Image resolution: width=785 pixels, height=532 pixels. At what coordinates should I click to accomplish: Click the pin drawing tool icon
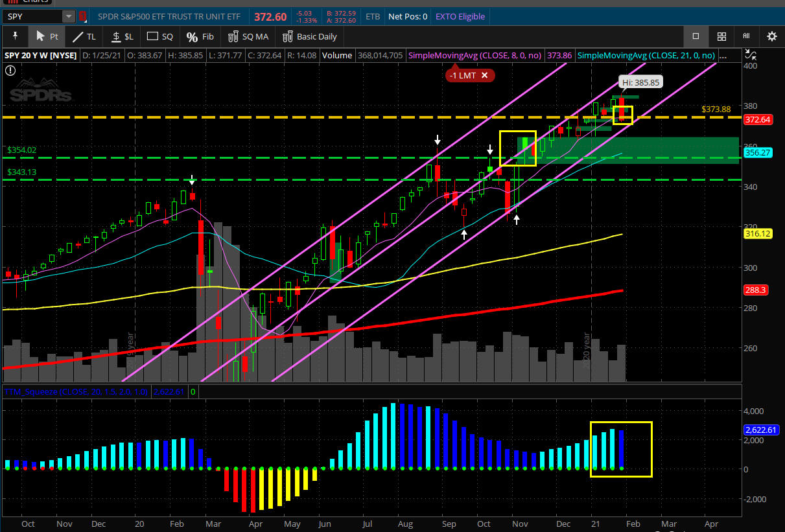point(15,36)
